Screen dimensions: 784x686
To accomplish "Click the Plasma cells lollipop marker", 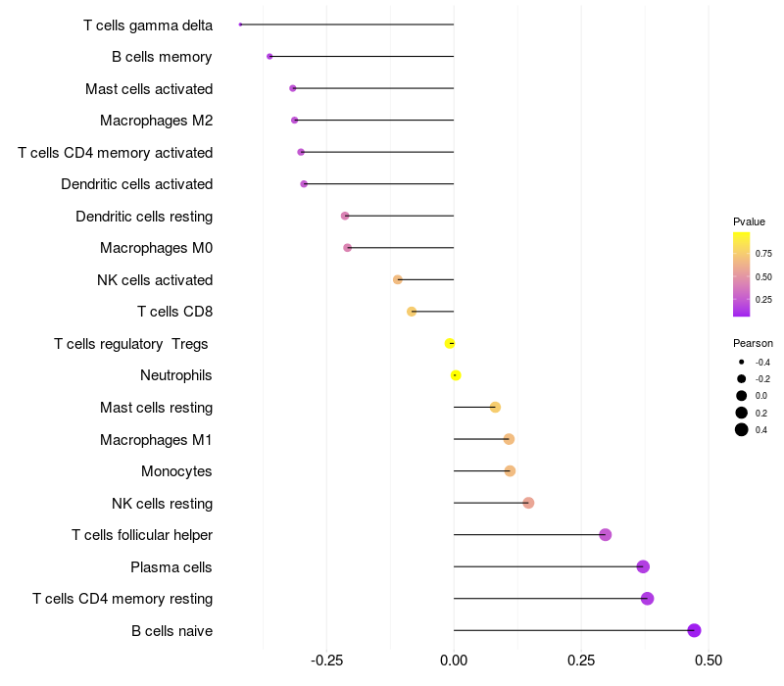I will (643, 566).
